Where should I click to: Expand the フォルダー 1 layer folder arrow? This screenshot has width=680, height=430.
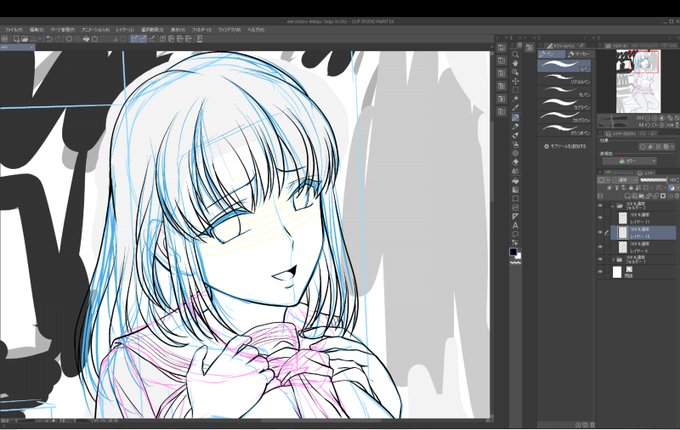click(613, 260)
